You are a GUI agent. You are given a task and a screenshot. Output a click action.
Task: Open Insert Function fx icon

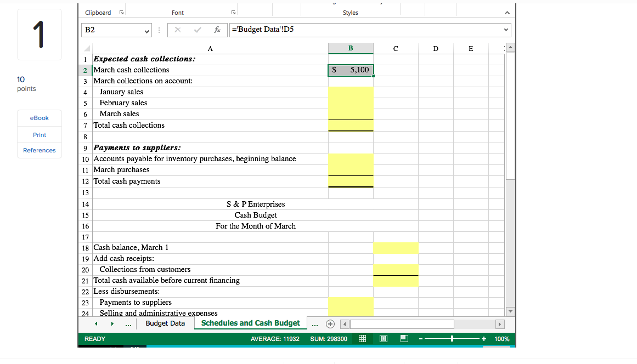tap(217, 30)
